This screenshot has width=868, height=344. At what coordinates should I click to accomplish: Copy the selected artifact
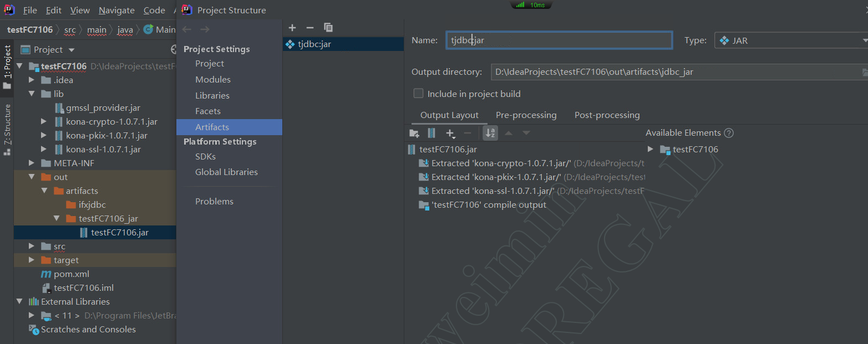pyautogui.click(x=328, y=28)
